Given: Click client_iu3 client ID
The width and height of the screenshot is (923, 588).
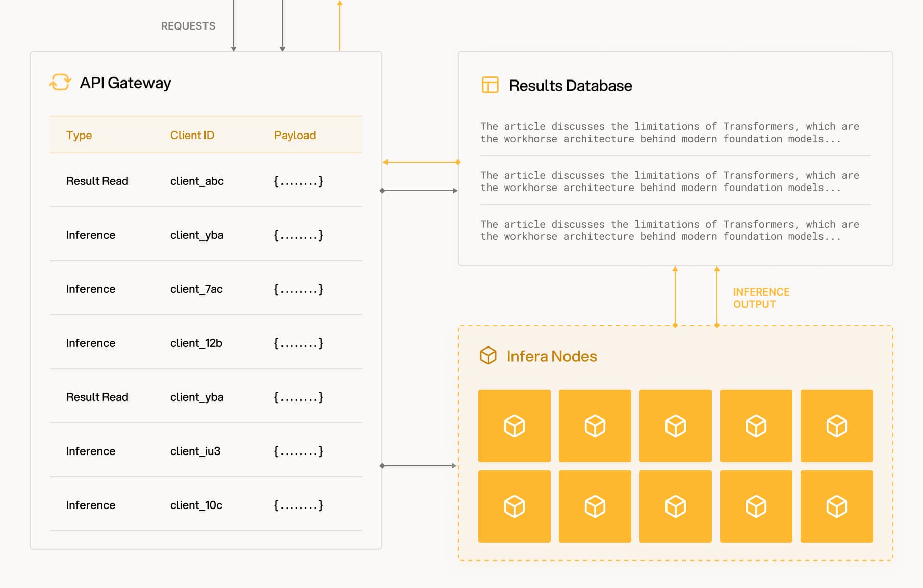Looking at the screenshot, I should coord(195,451).
